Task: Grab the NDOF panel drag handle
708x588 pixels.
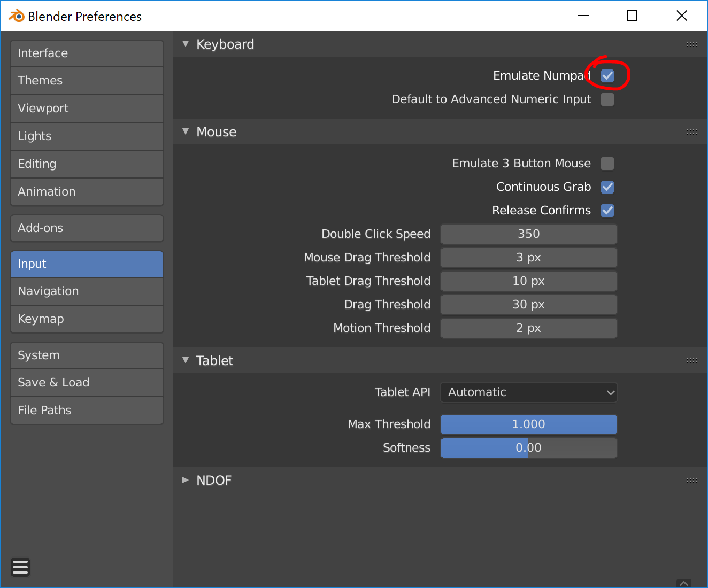Action: [691, 481]
